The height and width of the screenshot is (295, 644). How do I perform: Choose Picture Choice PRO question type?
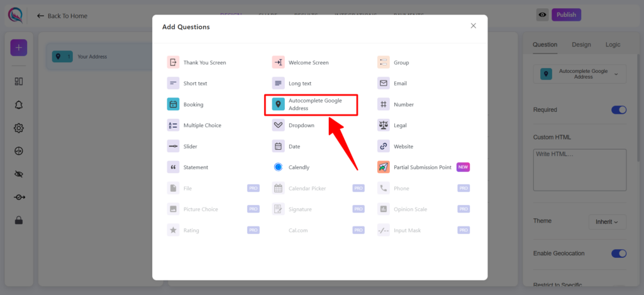(x=213, y=209)
